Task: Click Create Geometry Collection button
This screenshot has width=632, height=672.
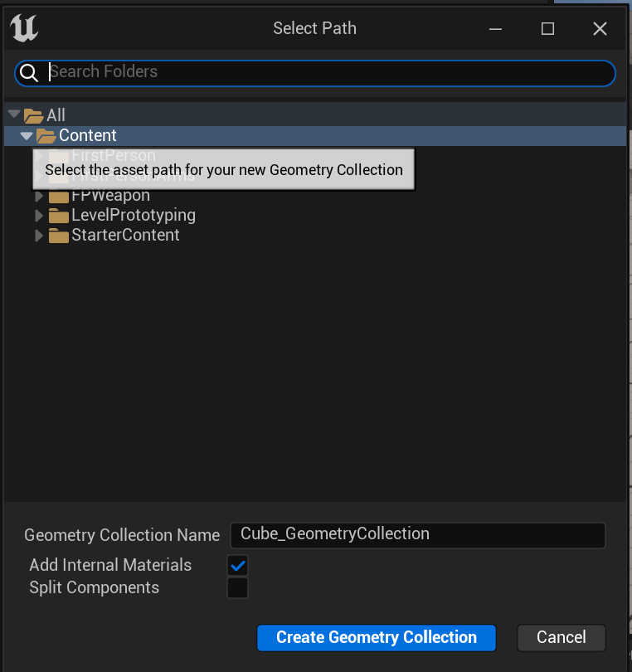Action: coord(377,638)
